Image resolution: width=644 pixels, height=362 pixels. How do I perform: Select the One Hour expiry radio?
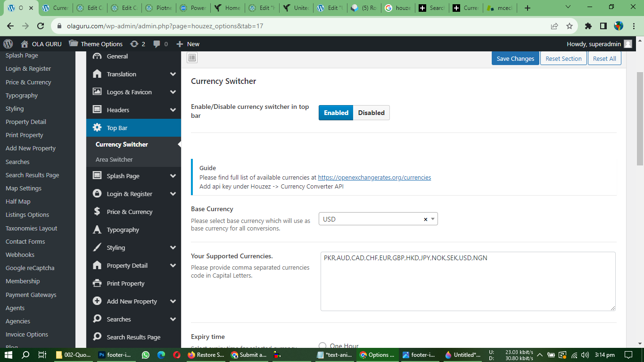coord(322,346)
